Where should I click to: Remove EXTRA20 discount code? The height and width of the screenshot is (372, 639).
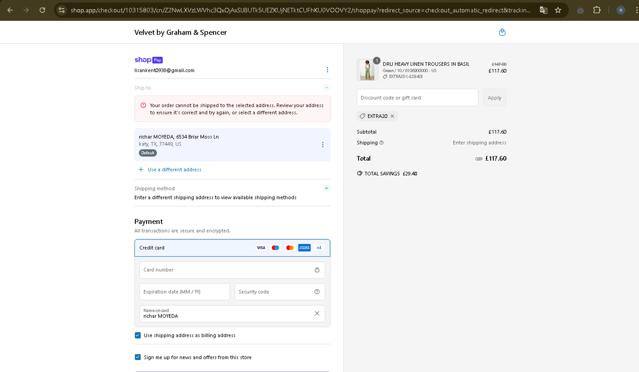(392, 116)
